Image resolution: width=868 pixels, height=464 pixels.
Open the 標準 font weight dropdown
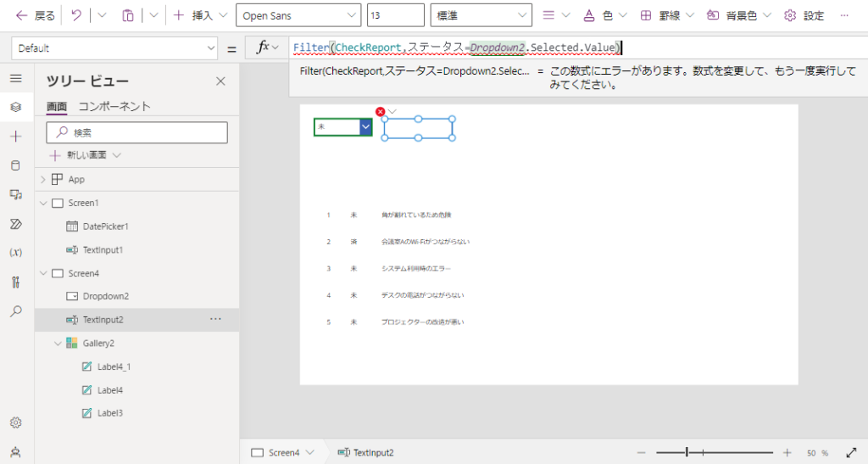click(481, 15)
